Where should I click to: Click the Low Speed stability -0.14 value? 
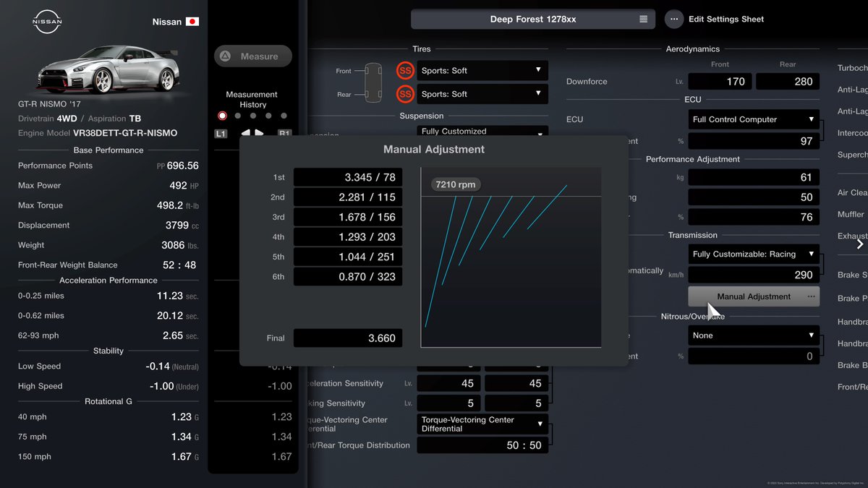[x=173, y=367]
